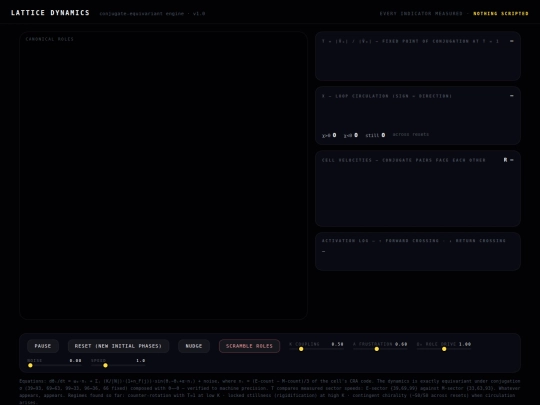
Task: Click the Canonical Roles lattice canvas
Action: [x=163, y=176]
